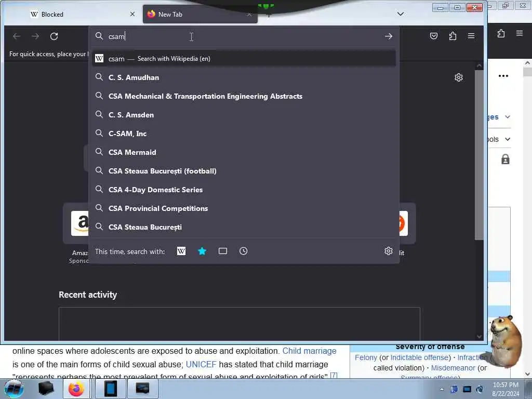Screen dimensions: 532x399
Task: Reload the current page
Action: 54,36
